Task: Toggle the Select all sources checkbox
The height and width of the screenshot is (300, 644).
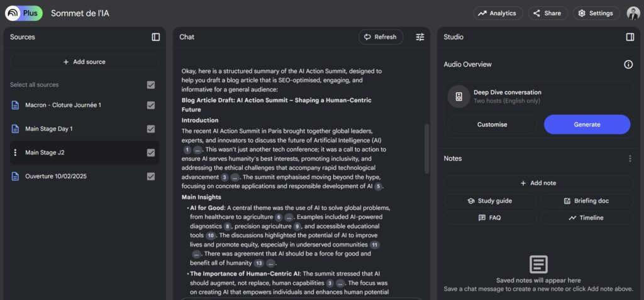Action: (x=150, y=85)
